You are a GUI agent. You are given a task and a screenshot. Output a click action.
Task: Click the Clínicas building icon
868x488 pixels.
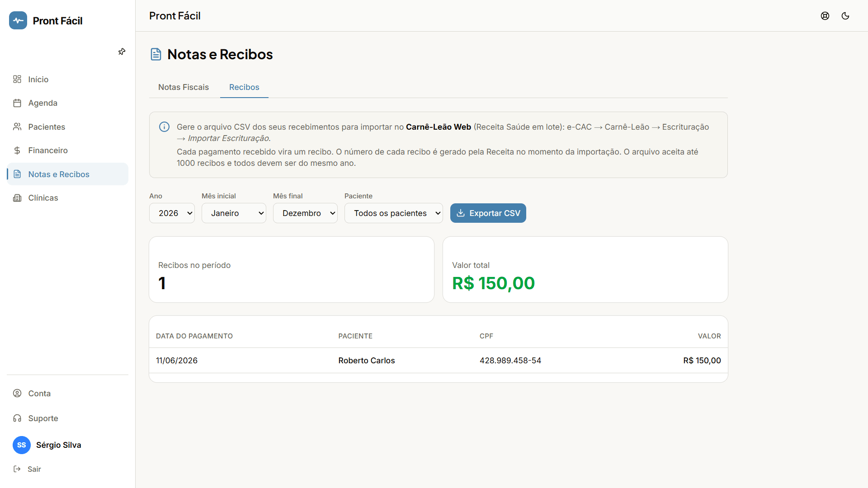17,198
